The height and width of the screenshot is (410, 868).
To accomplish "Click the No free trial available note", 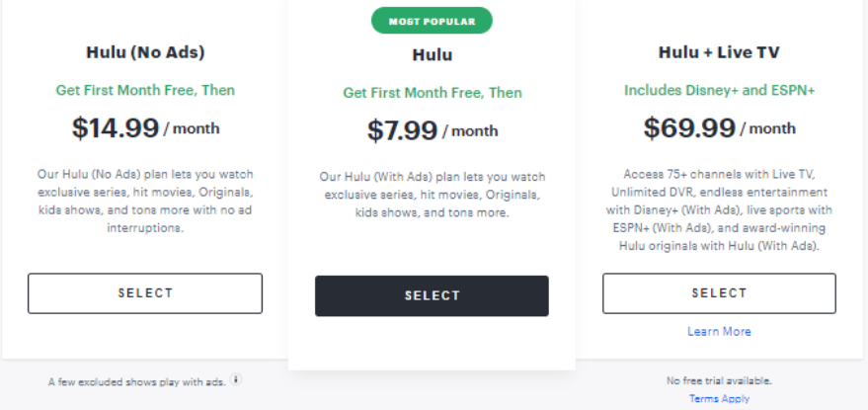I will [719, 380].
